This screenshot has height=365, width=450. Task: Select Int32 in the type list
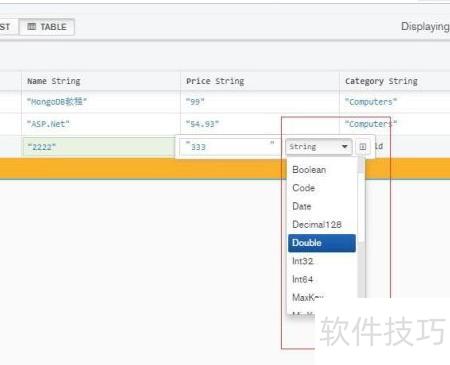click(x=322, y=261)
